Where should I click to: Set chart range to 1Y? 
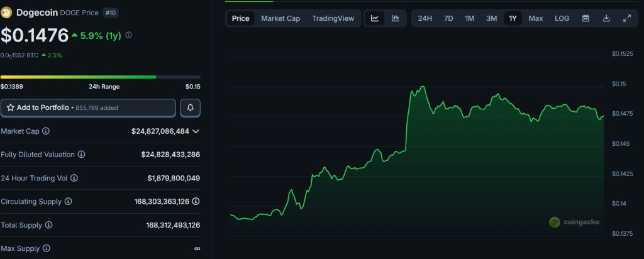click(513, 18)
